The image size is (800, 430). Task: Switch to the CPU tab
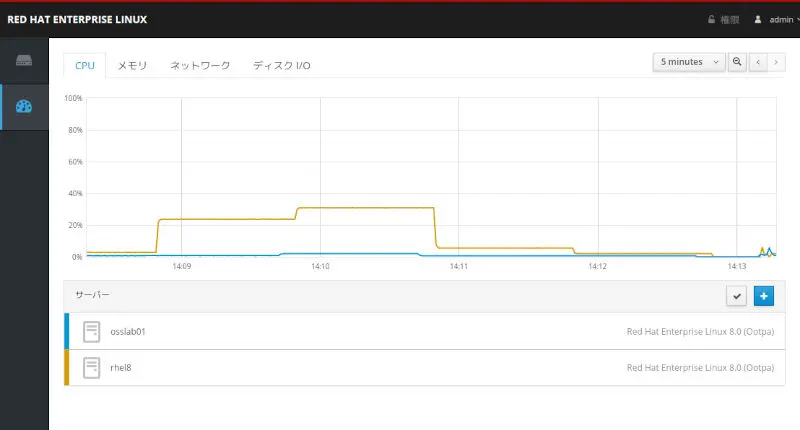coord(85,65)
